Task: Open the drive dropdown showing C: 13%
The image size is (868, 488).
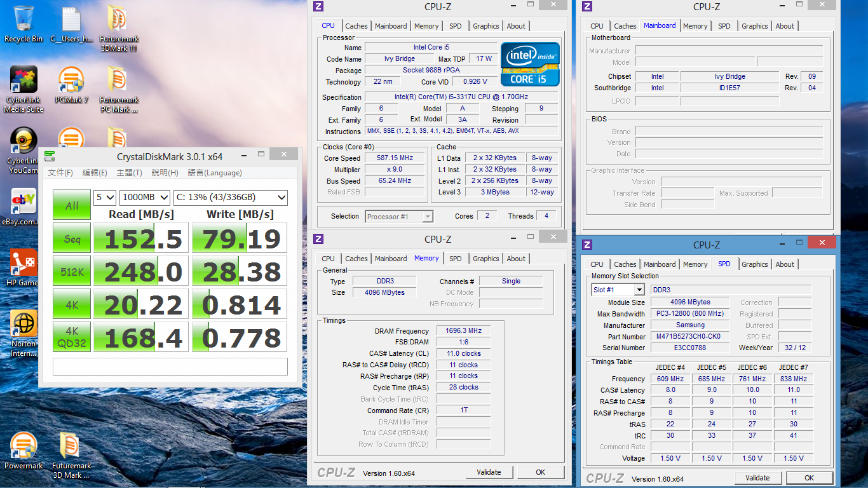Action: point(231,197)
